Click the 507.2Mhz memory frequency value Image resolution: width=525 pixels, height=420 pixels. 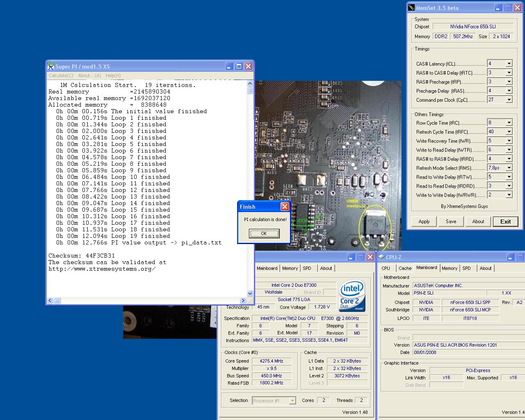[463, 36]
